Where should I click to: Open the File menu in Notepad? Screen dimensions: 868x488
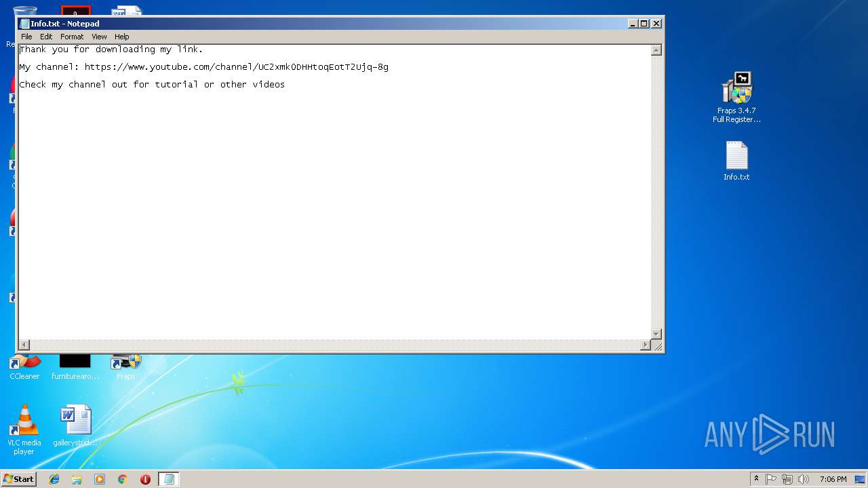26,37
